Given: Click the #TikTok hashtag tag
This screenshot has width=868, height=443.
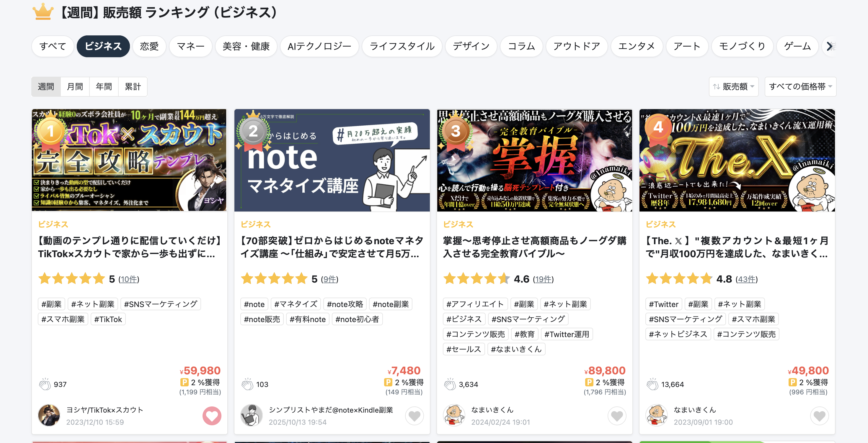Looking at the screenshot, I should tap(108, 319).
